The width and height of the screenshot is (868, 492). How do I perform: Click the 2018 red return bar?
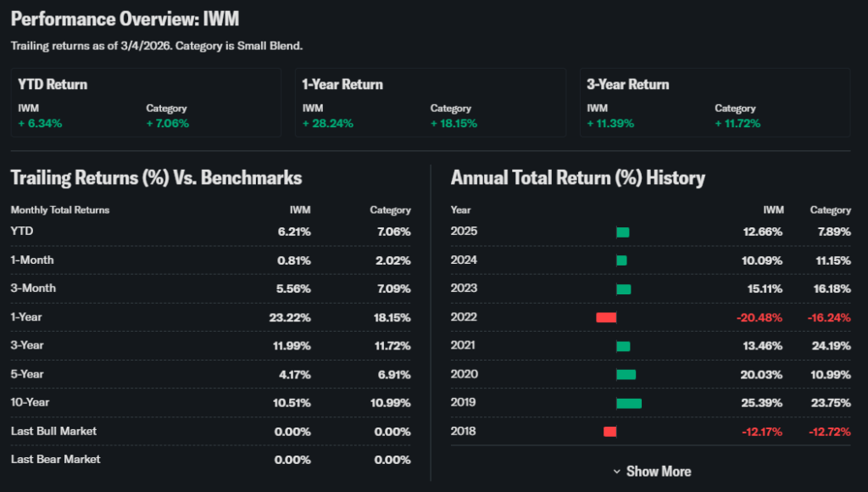[x=609, y=432]
